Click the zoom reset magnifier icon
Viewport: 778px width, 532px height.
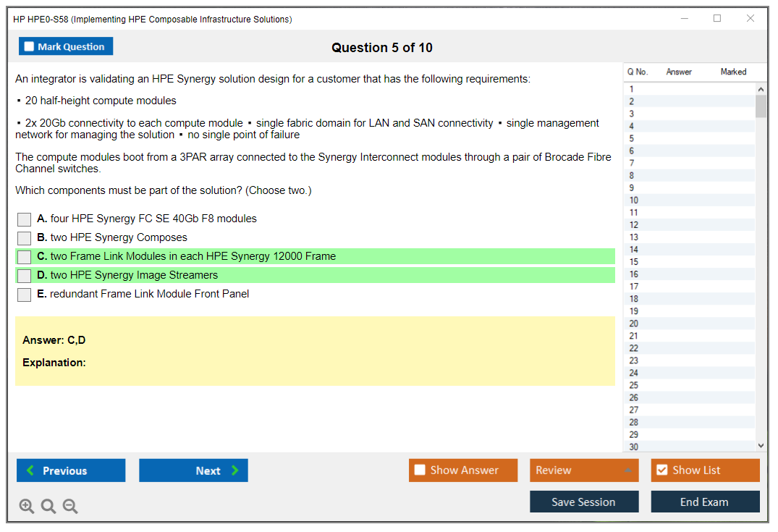[48, 506]
